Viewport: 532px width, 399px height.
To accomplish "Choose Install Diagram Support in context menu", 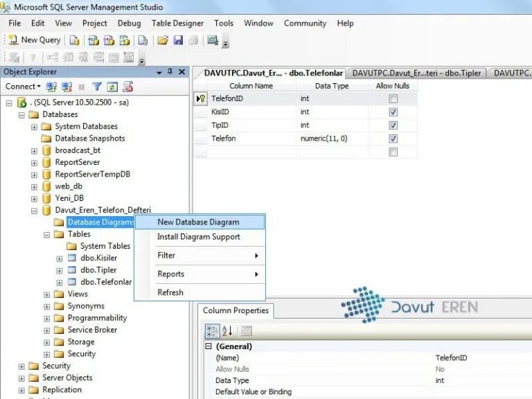I will (x=199, y=237).
